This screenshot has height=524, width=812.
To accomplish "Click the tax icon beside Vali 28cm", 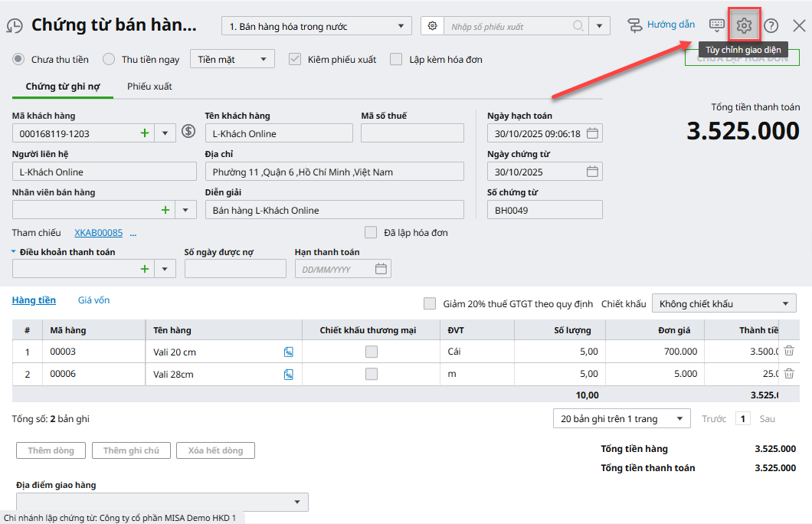I will coord(289,375).
